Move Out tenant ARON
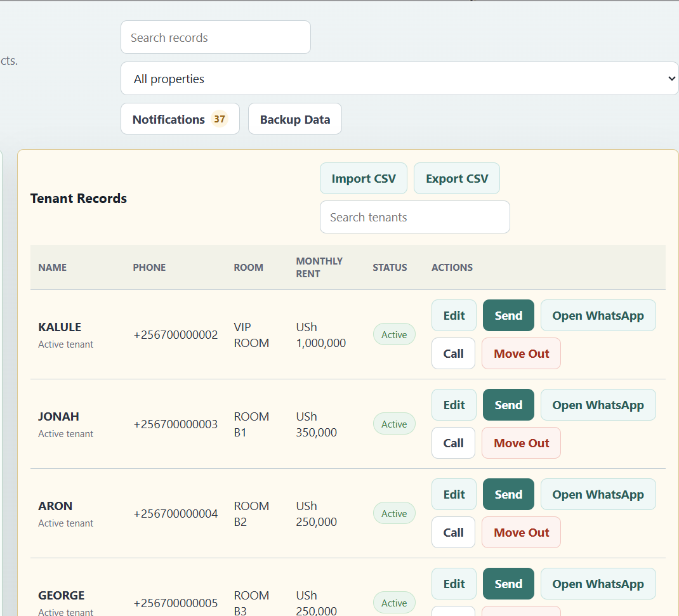 (x=522, y=532)
